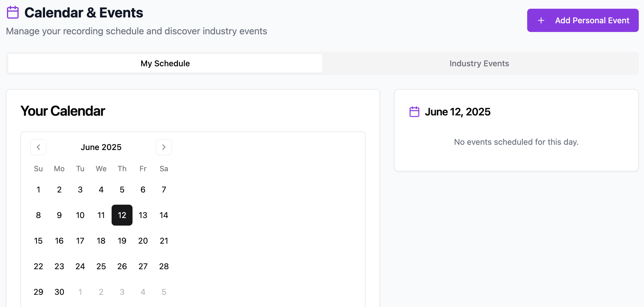This screenshot has width=644, height=307.
Task: Click the June 12, 2025 heading text
Action: click(x=458, y=112)
